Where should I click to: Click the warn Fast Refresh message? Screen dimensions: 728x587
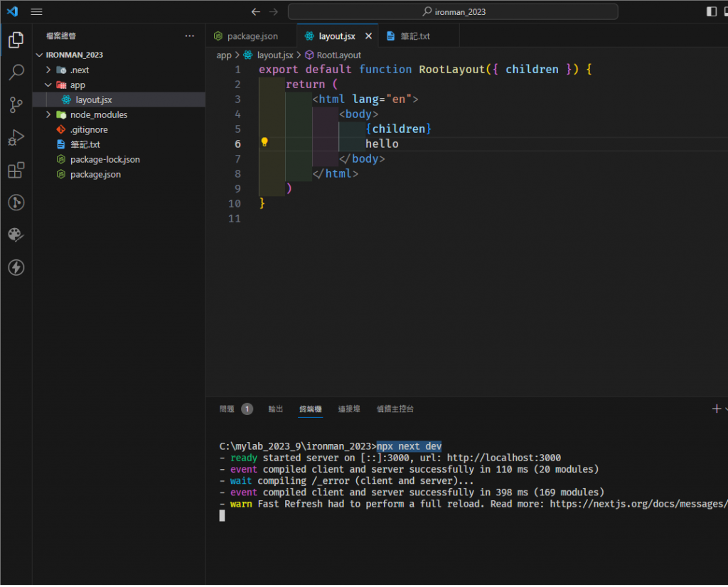coord(473,505)
